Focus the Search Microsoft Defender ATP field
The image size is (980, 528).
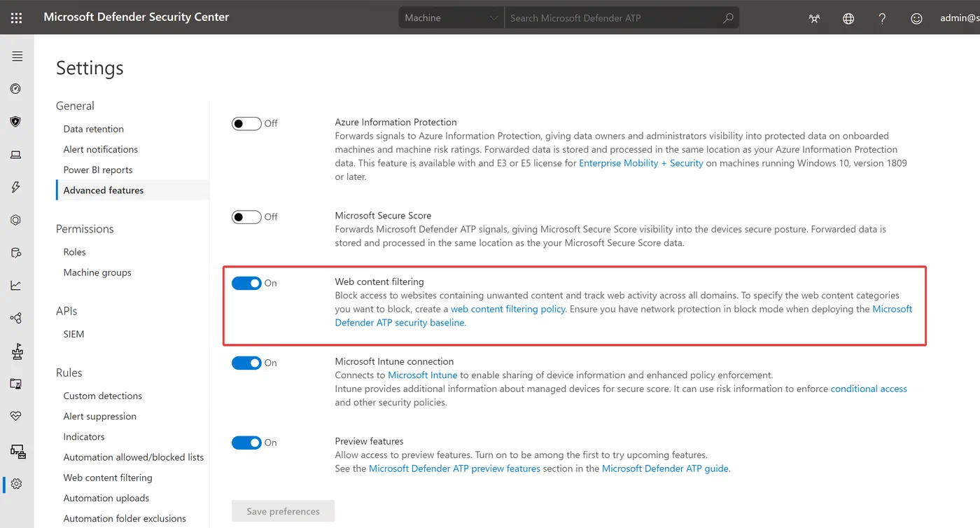click(612, 18)
